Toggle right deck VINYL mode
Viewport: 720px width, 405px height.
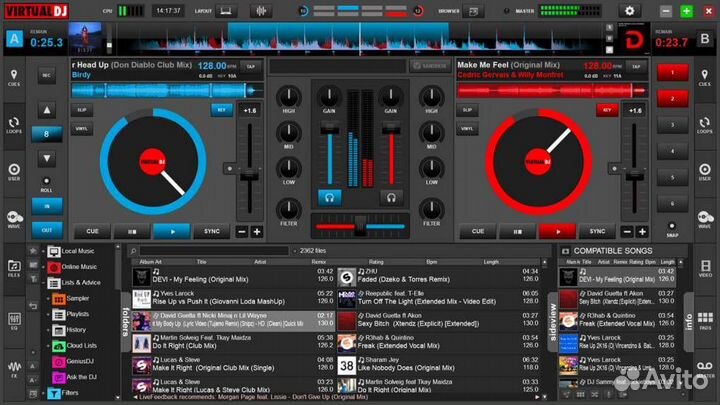467,129
